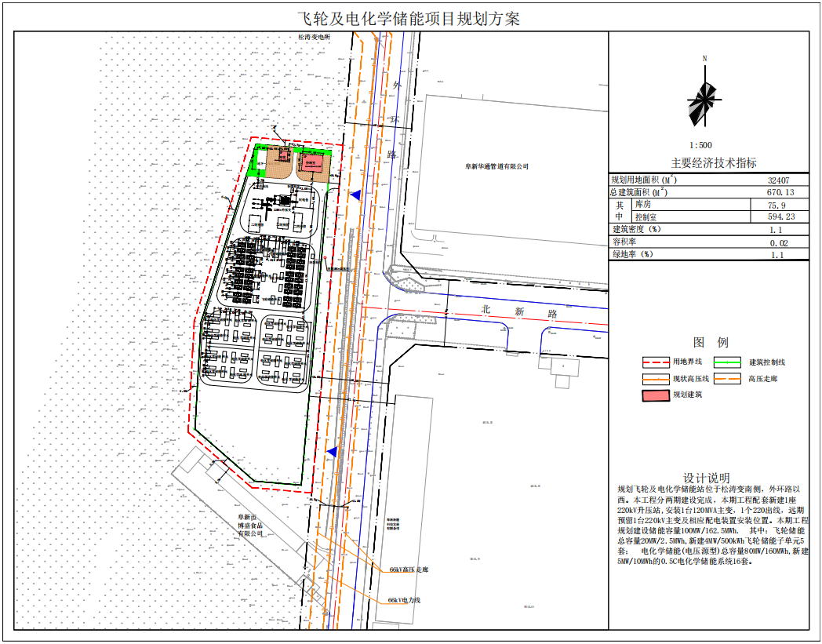The height and width of the screenshot is (644, 822).
Task: Click the 阜新华通管道有限公司 label
Action: (497, 167)
